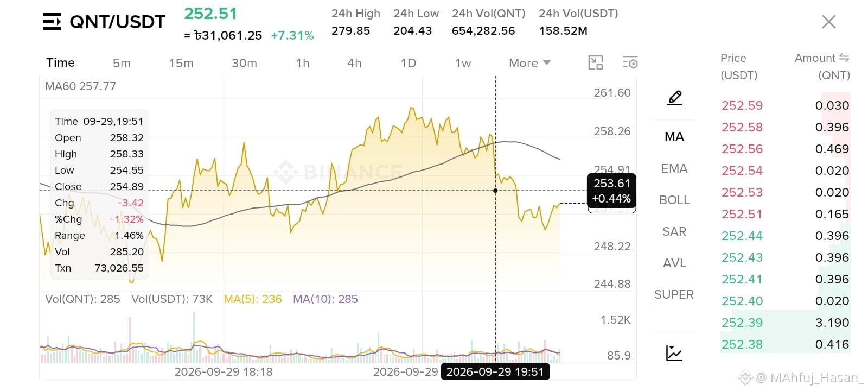Click the 2026-09-29 19:51 crosshair time marker
This screenshot has width=868, height=391.
pos(495,371)
